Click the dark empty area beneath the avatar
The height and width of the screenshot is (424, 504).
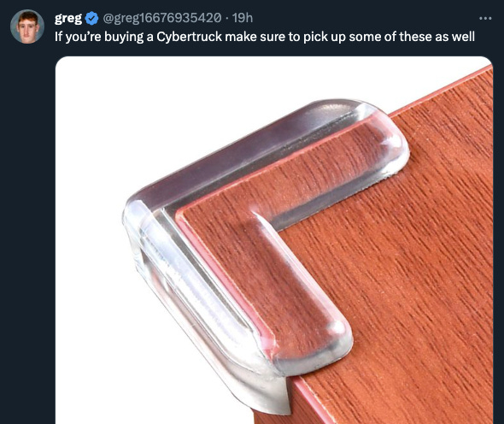pyautogui.click(x=27, y=225)
